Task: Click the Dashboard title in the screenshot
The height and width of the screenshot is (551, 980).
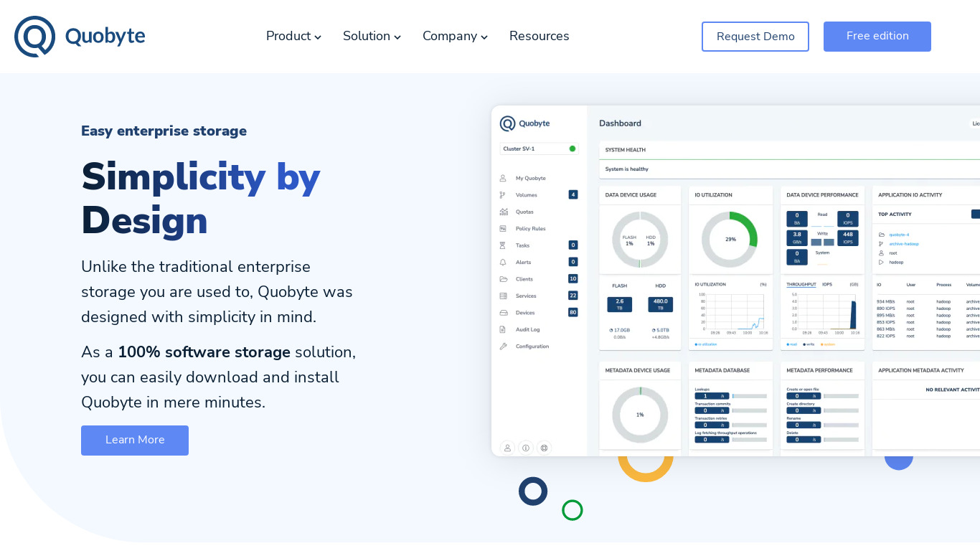Action: pos(620,123)
